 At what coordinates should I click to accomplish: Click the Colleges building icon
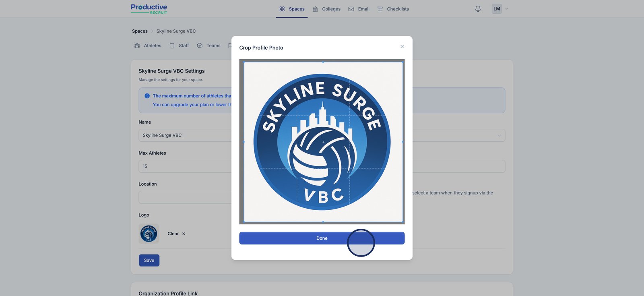[315, 9]
